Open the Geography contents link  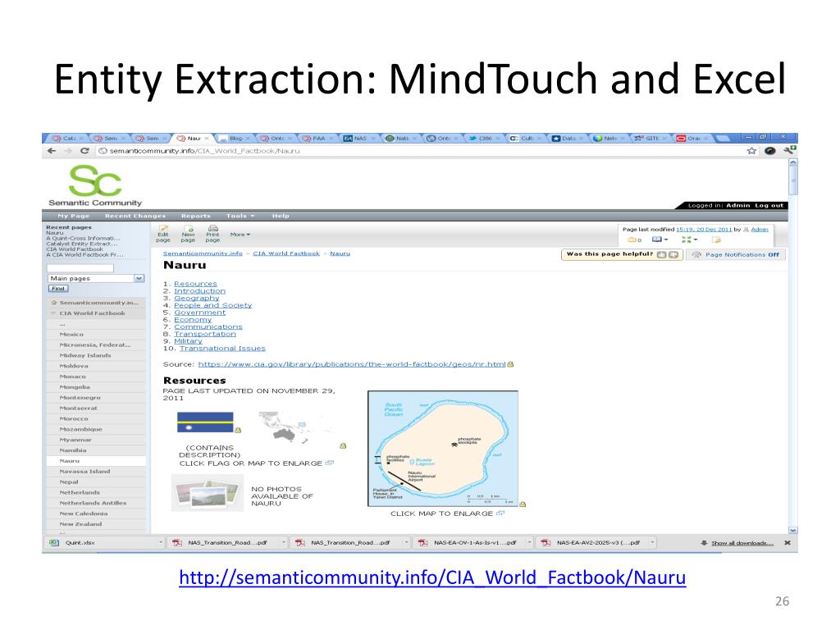tap(197, 299)
